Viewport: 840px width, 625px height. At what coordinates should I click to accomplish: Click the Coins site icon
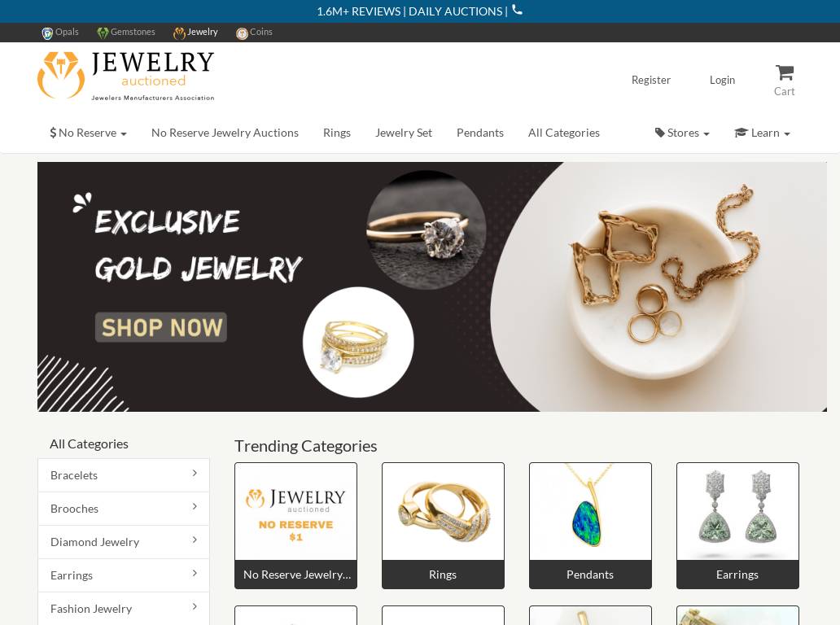pyautogui.click(x=242, y=33)
